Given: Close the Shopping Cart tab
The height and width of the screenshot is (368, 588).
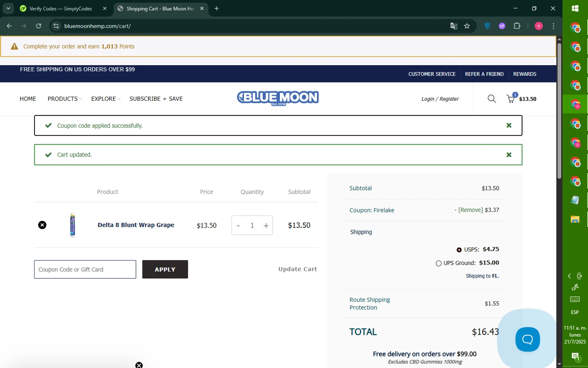Looking at the screenshot, I should click(x=202, y=9).
